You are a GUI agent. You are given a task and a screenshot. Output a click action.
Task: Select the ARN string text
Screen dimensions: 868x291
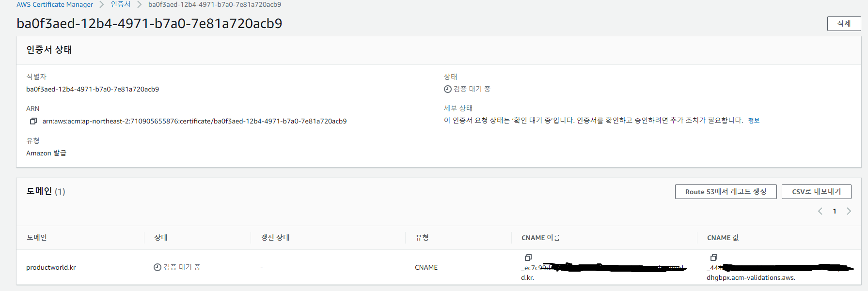195,121
